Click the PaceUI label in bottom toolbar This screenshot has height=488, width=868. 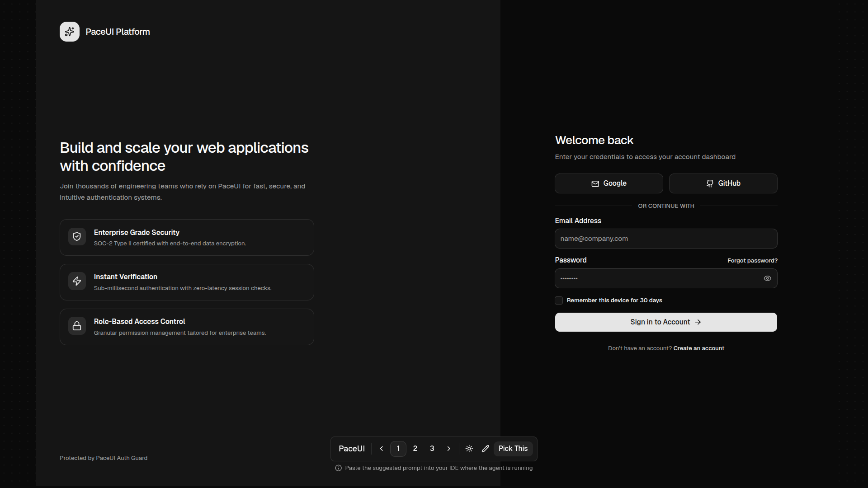(x=352, y=449)
